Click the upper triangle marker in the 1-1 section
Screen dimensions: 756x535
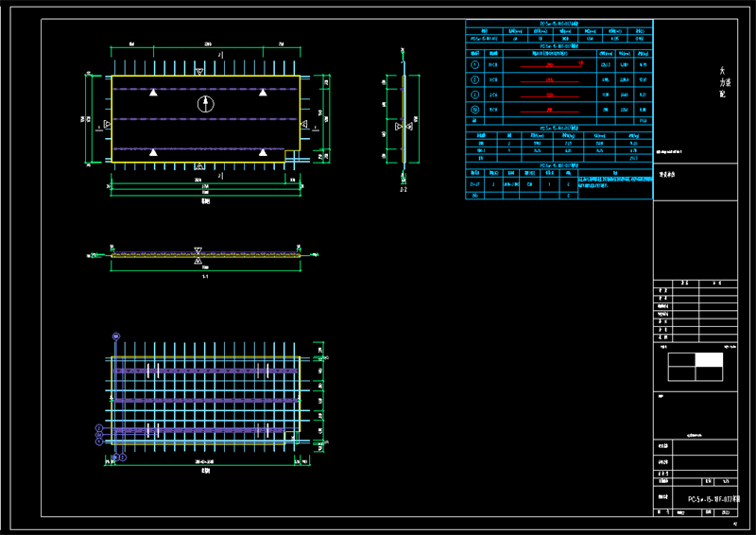pos(198,250)
